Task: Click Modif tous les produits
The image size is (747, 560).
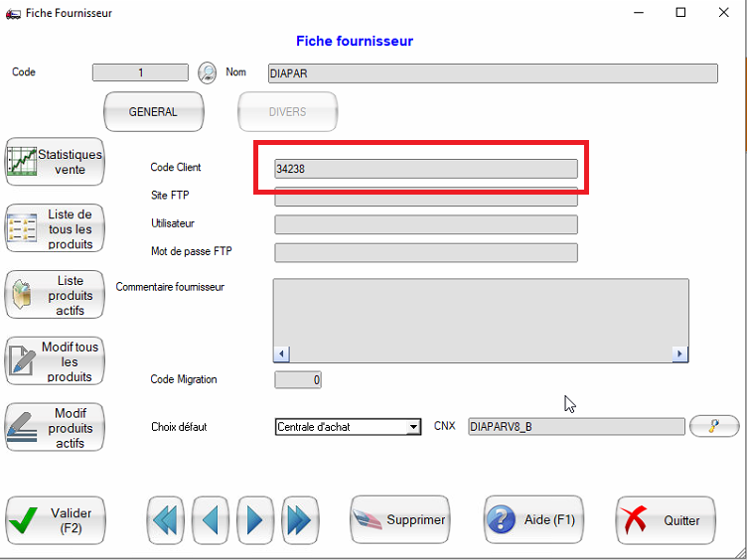Action: coord(55,361)
